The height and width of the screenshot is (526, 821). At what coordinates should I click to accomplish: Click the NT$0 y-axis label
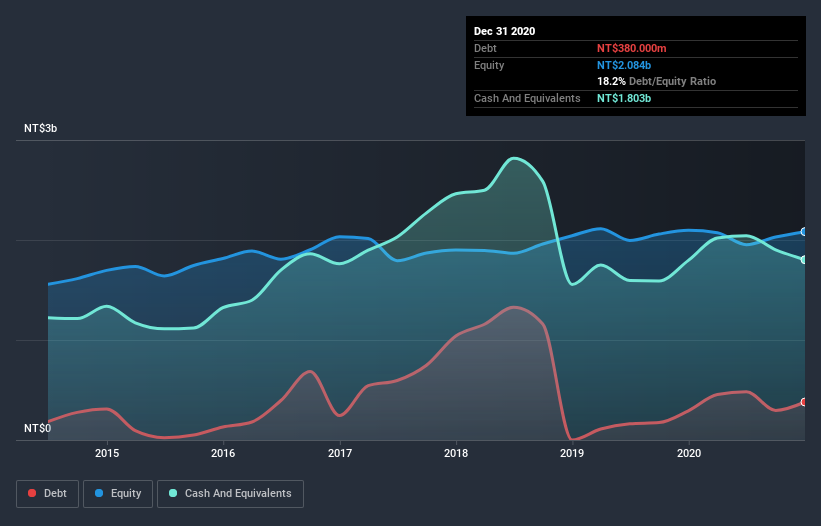(38, 428)
